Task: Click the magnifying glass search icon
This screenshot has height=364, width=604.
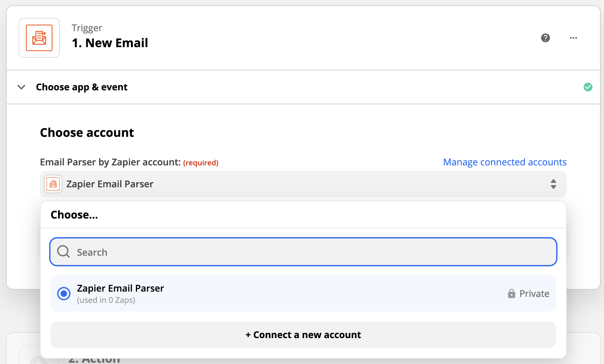Action: 63,252
